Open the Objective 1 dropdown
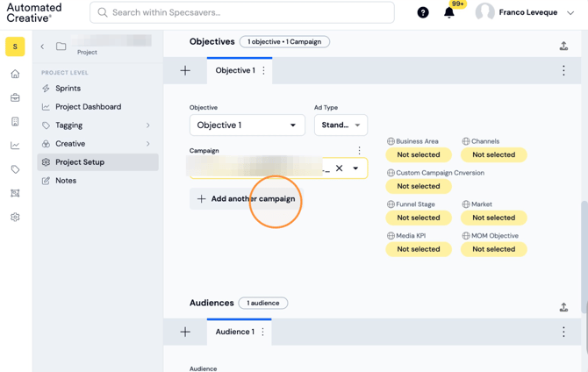 tap(247, 125)
